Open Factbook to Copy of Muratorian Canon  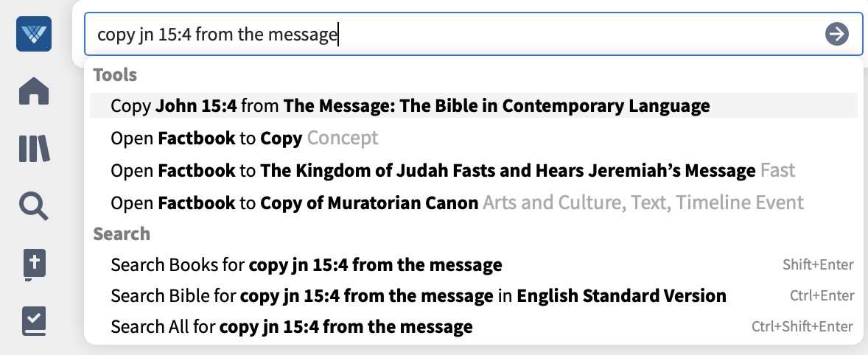[x=473, y=203]
